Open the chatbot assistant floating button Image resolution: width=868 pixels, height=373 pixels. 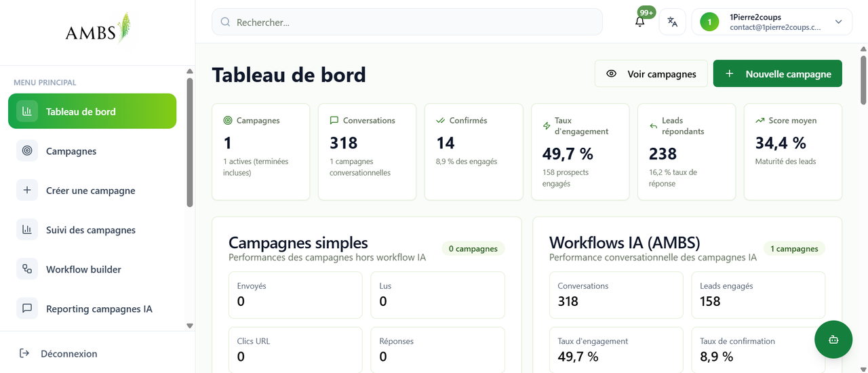[x=833, y=339]
